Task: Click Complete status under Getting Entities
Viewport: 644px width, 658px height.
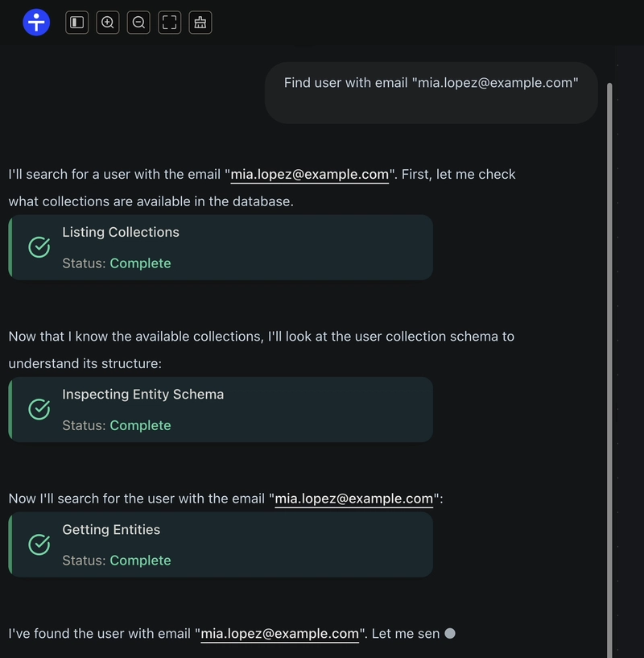Action: tap(140, 561)
